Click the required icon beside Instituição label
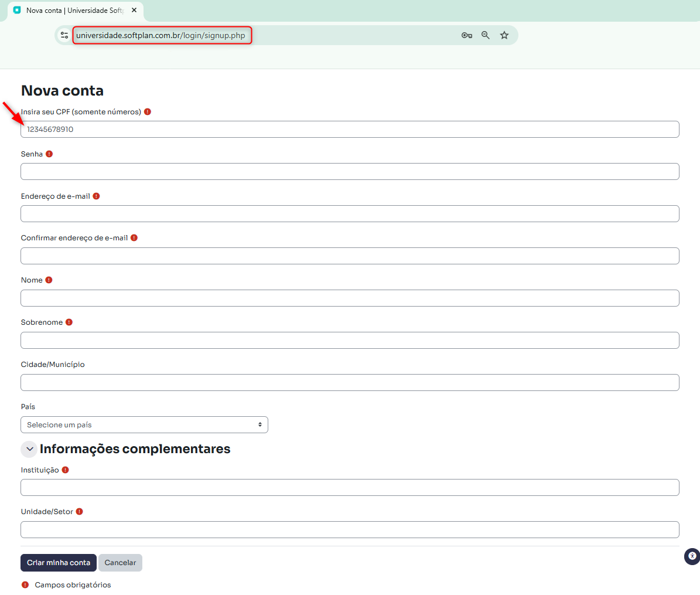The width and height of the screenshot is (700, 595). point(66,470)
